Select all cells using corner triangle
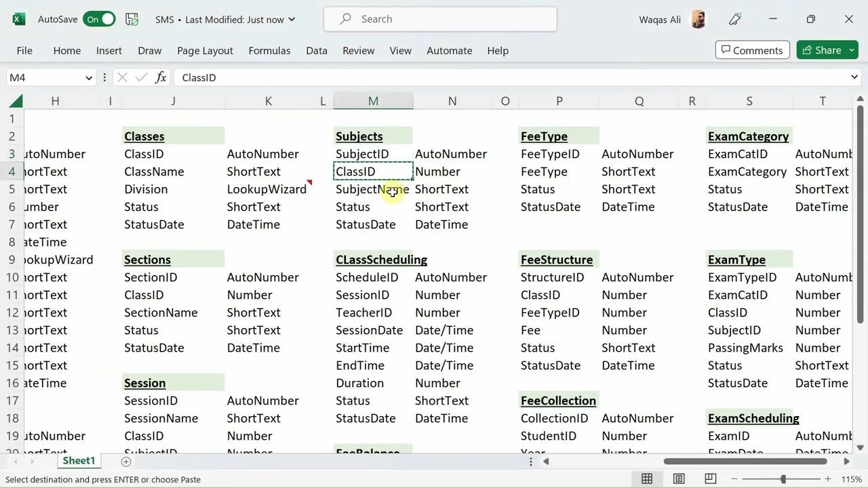Viewport: 868px width, 488px height. [16, 101]
